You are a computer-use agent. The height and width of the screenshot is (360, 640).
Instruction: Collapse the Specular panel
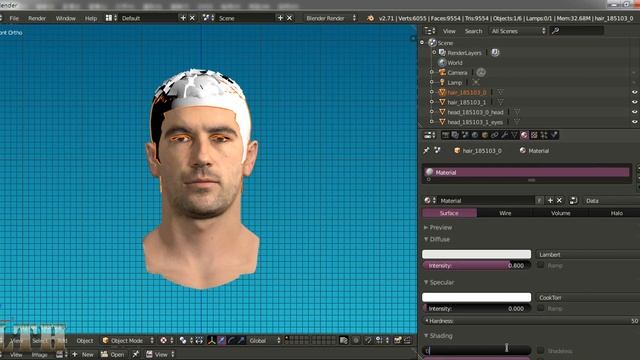[x=439, y=282]
